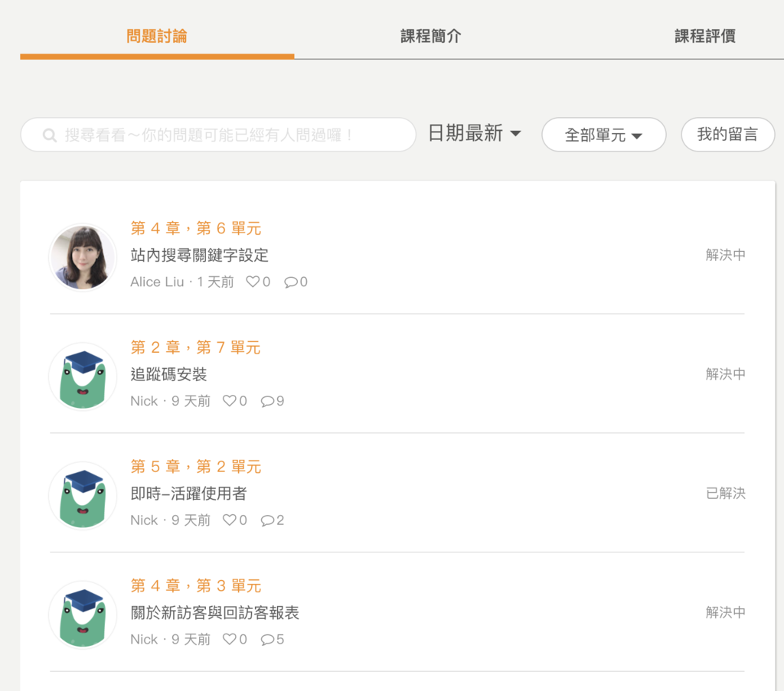Like the 即時–活躍使用者 discussion post
Screen dimensions: 784x691
coord(229,520)
